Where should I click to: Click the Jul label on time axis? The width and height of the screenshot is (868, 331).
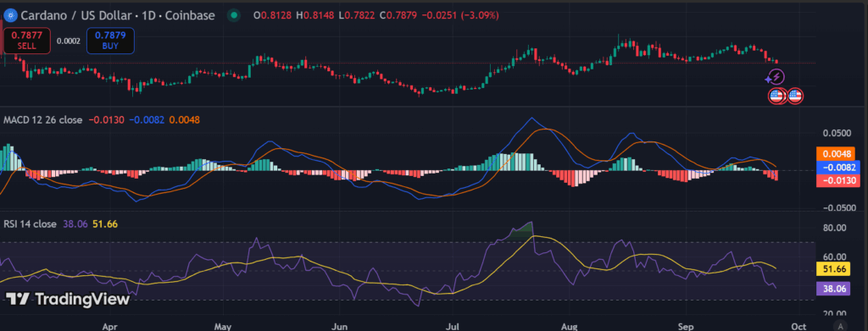(x=453, y=327)
